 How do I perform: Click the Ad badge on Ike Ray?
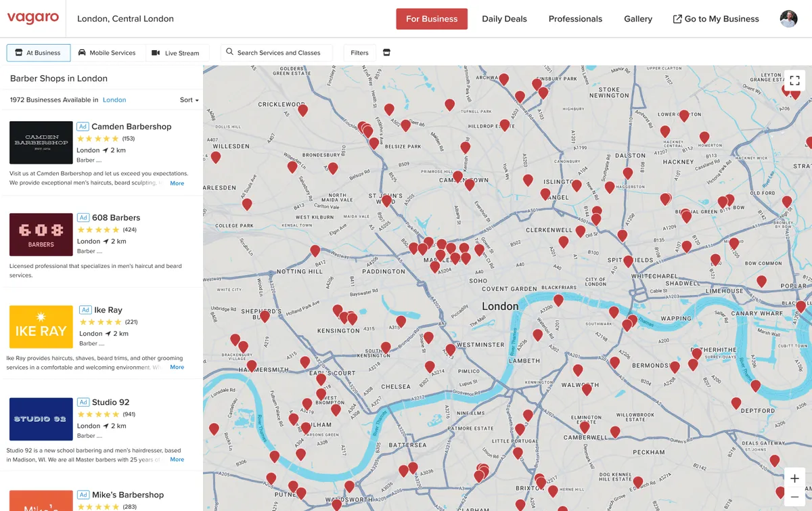point(85,310)
